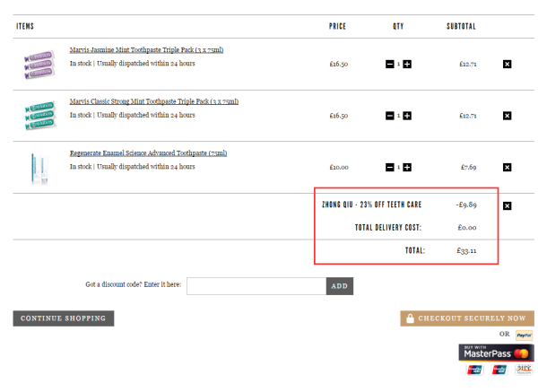Click the Marvis Jasmine Mint product thumbnail
Image resolution: width=538 pixels, height=392 pixels.
39,65
